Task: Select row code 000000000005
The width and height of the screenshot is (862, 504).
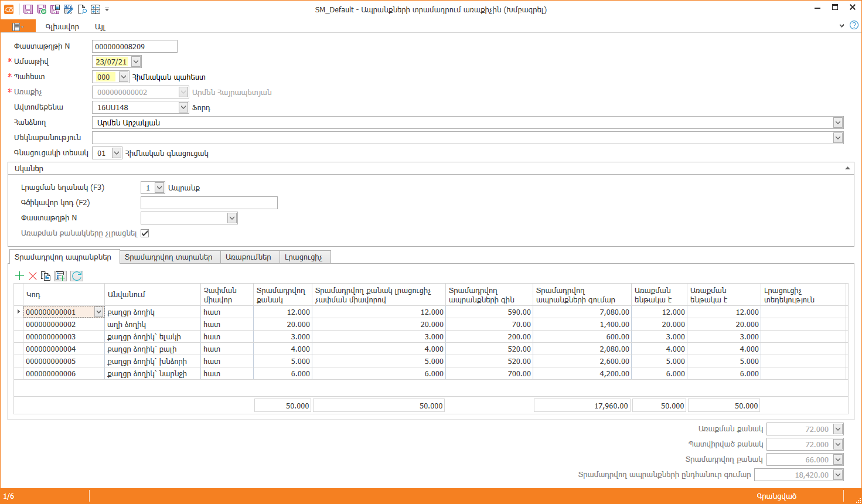Action: click(x=64, y=362)
